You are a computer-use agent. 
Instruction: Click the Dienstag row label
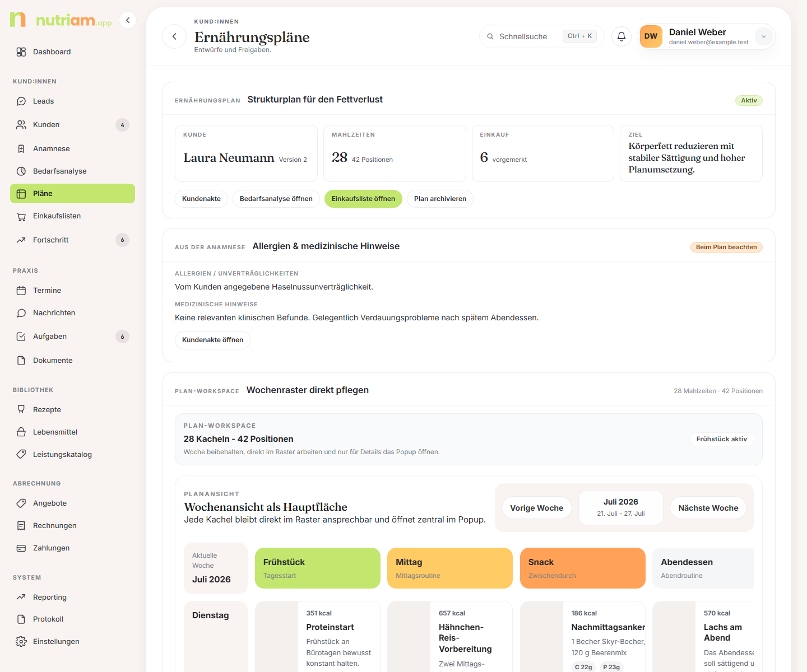point(211,615)
